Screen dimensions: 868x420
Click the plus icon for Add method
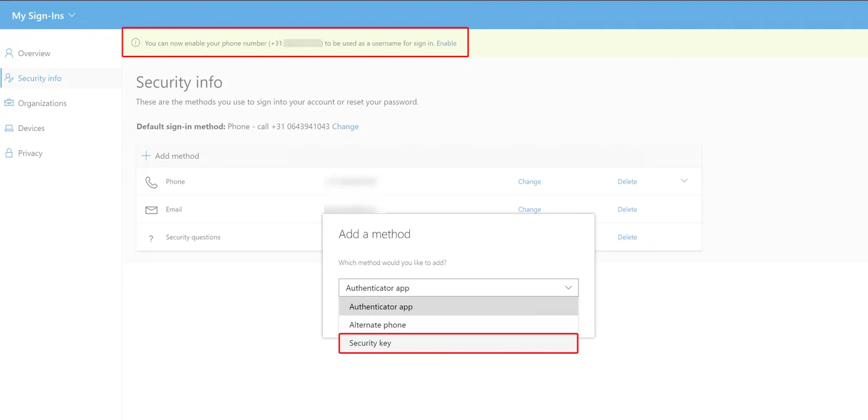point(146,156)
